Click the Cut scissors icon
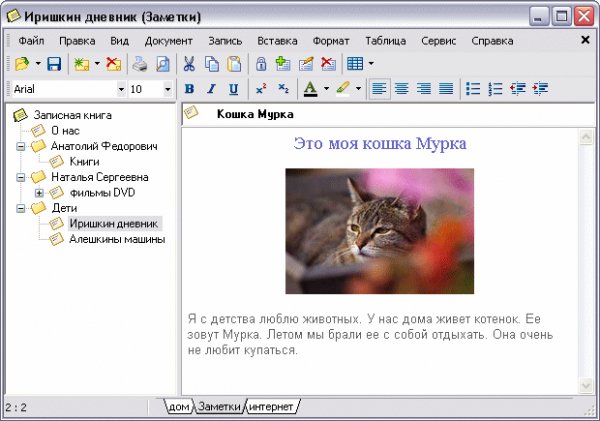The width and height of the screenshot is (600, 421). pyautogui.click(x=188, y=64)
